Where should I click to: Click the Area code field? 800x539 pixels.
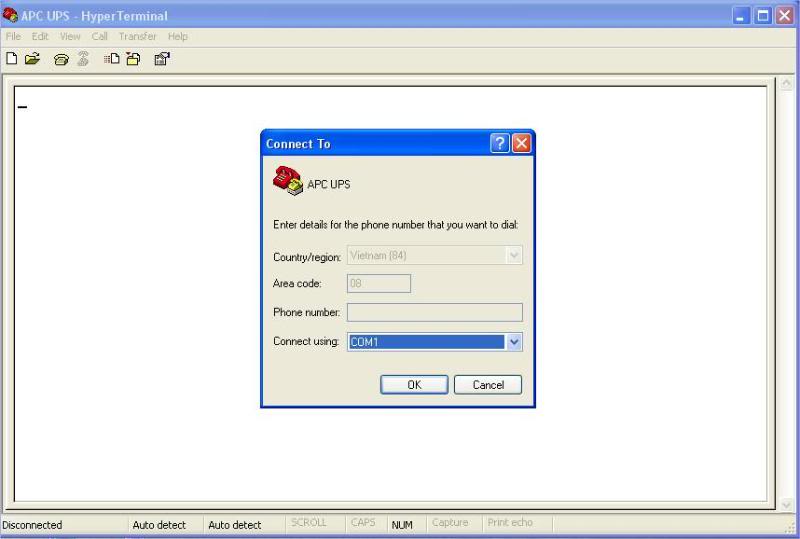[378, 284]
